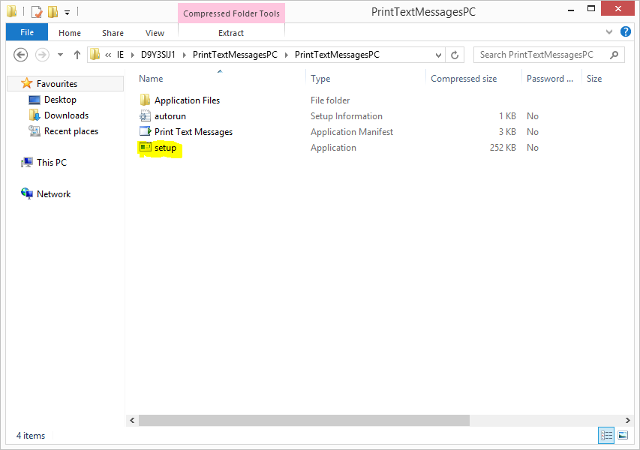This screenshot has height=450, width=640.
Task: Click the "3 KB" compressed size cell
Action: pyautogui.click(x=507, y=131)
